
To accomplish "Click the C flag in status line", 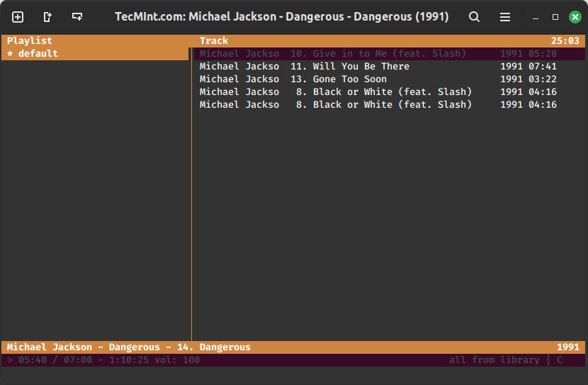I will coord(560,360).
